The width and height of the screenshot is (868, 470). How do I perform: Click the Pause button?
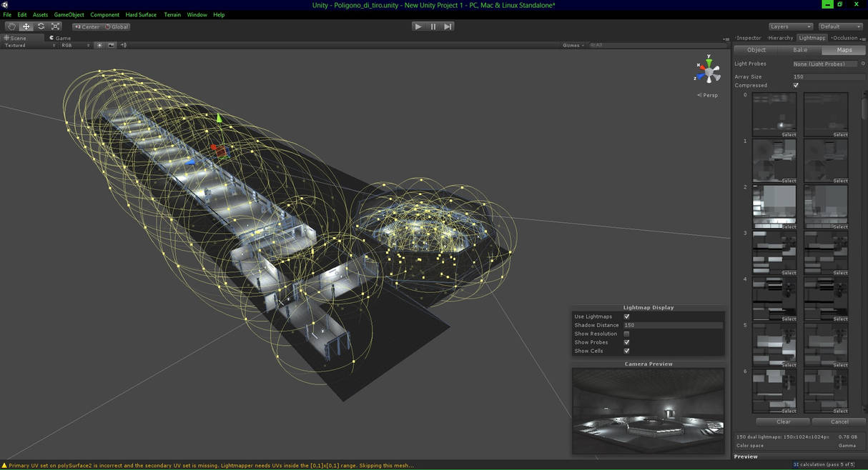coord(433,26)
